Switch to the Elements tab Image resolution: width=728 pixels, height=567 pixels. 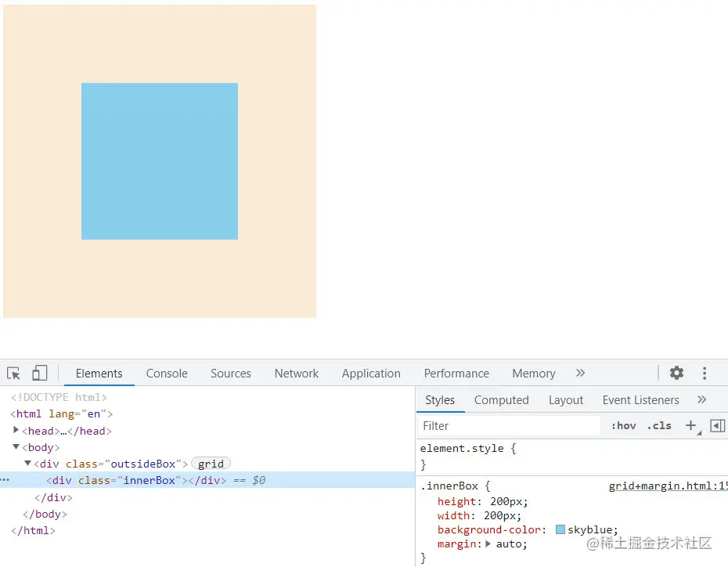[x=99, y=374]
